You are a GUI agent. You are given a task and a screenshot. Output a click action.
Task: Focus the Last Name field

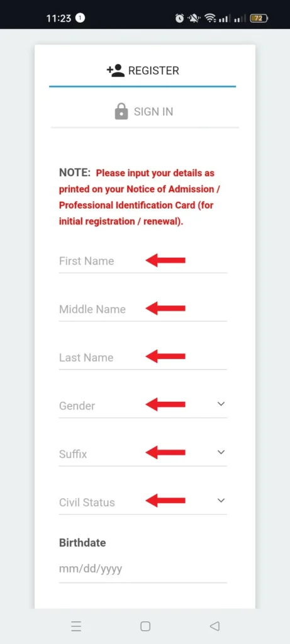click(143, 357)
